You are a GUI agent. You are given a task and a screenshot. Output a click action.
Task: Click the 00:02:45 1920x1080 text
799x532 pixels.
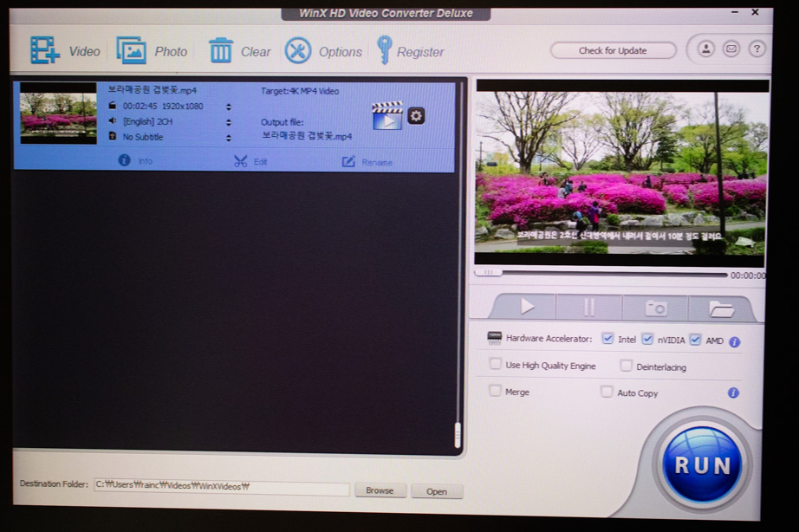pos(163,106)
